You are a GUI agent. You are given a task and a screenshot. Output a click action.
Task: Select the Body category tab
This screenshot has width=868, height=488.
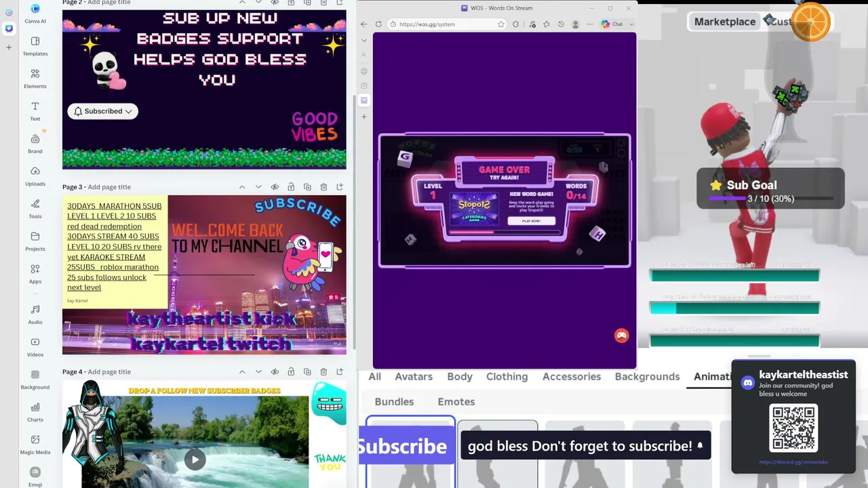coord(460,377)
